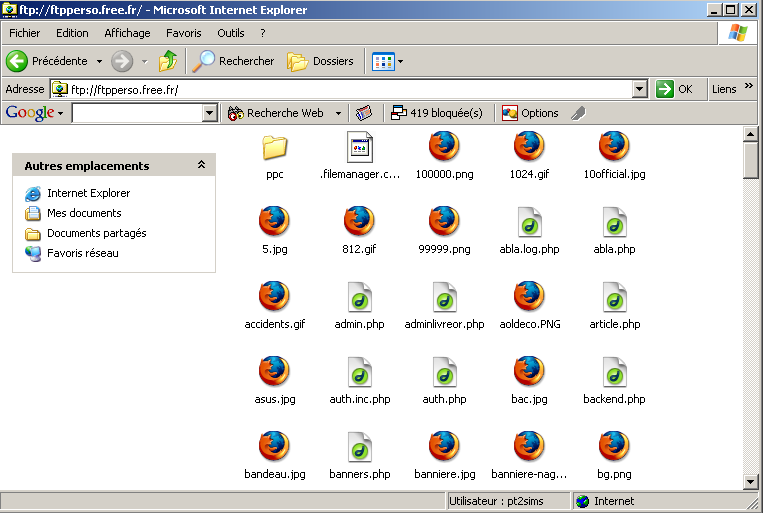Click into the Google search box
The image size is (763, 513).
coord(137,113)
